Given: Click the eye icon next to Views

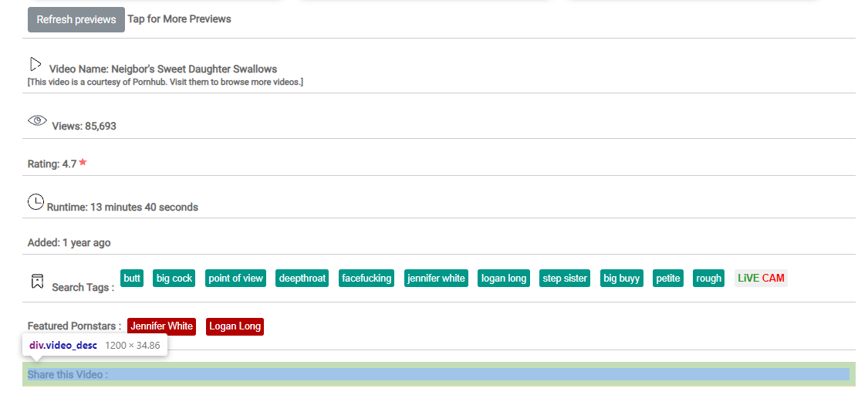Looking at the screenshot, I should point(37,120).
